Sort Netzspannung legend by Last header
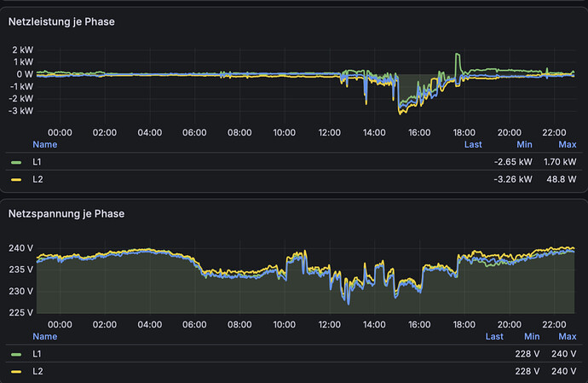The height and width of the screenshot is (383, 588). [494, 336]
